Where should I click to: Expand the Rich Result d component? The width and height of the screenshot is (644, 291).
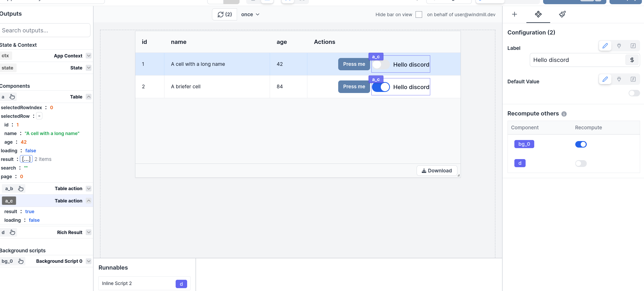89,232
